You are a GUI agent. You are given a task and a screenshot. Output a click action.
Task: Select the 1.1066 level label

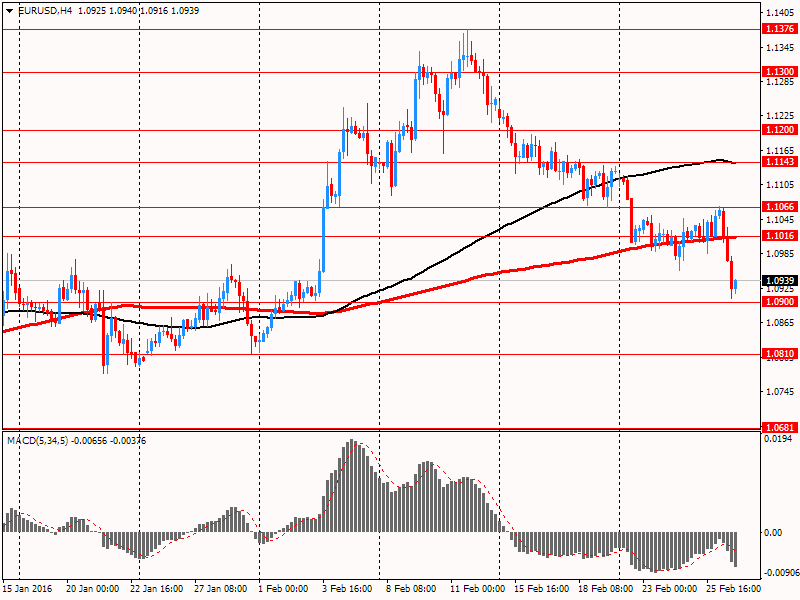(x=779, y=207)
